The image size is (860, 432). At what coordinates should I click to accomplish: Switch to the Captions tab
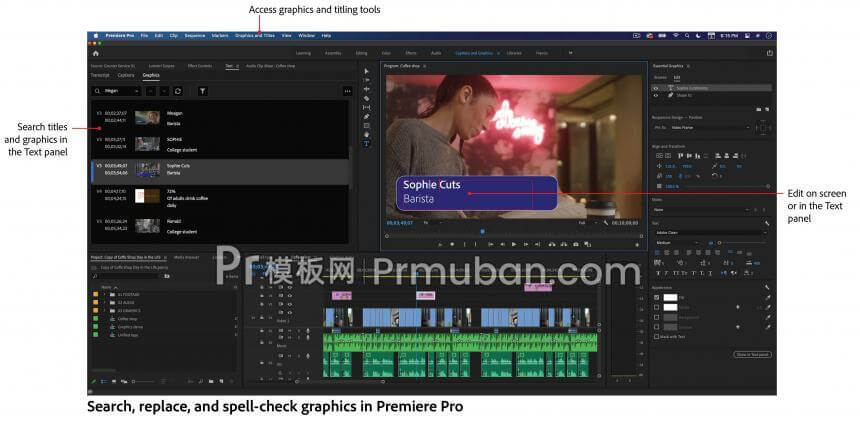click(126, 75)
